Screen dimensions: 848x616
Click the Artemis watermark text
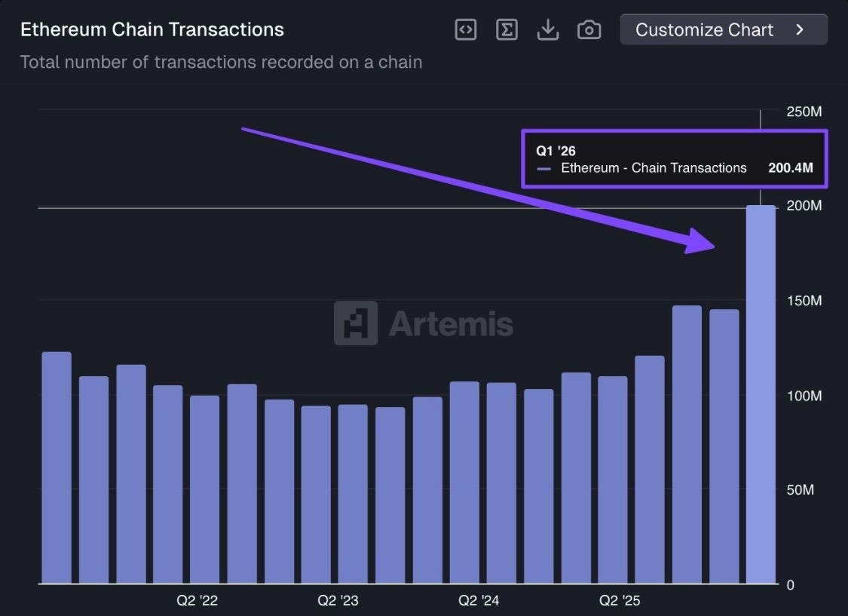451,324
